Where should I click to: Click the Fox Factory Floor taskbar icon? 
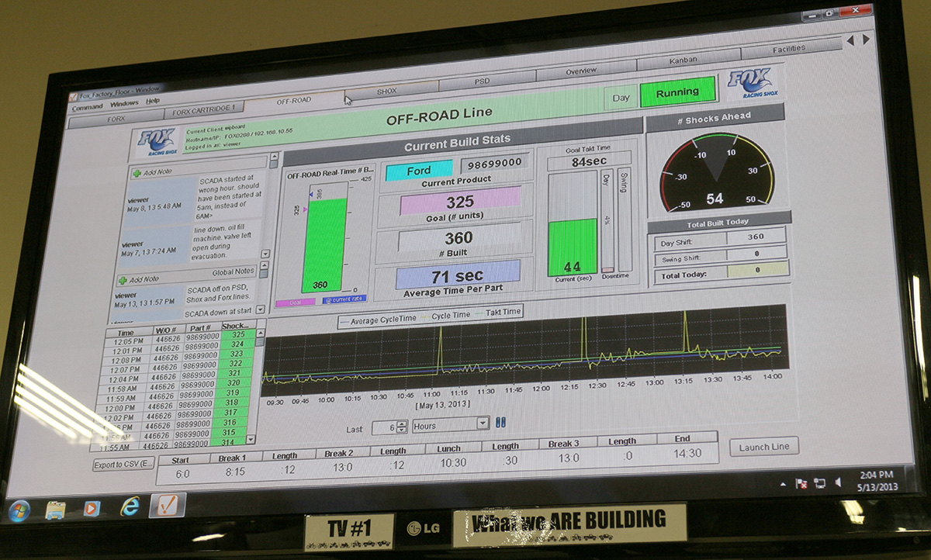[x=167, y=506]
